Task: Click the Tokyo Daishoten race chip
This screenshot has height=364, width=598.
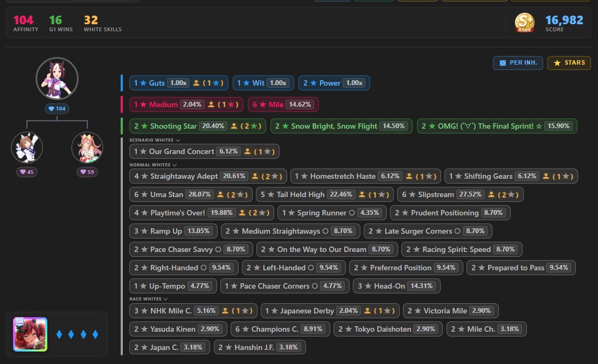Action: [x=388, y=329]
